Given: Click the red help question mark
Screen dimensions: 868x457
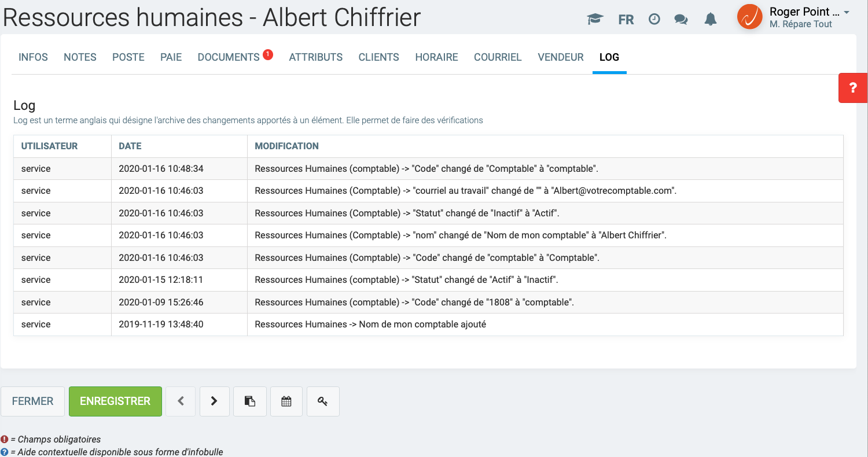Looking at the screenshot, I should (853, 88).
